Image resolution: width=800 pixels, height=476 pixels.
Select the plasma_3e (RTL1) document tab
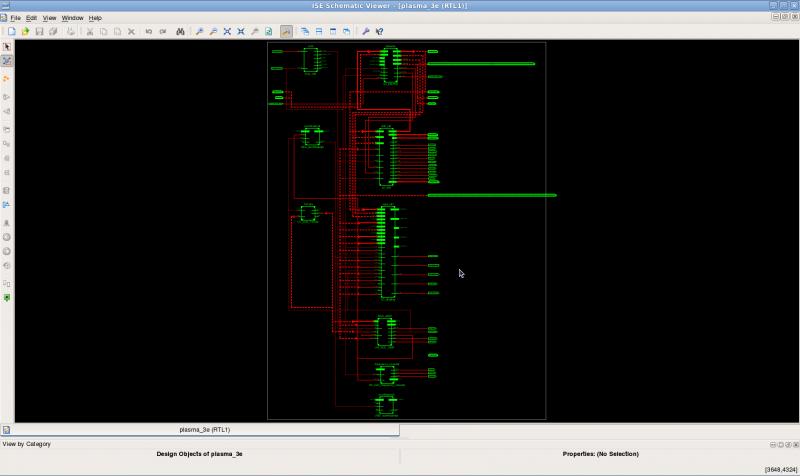coord(203,430)
